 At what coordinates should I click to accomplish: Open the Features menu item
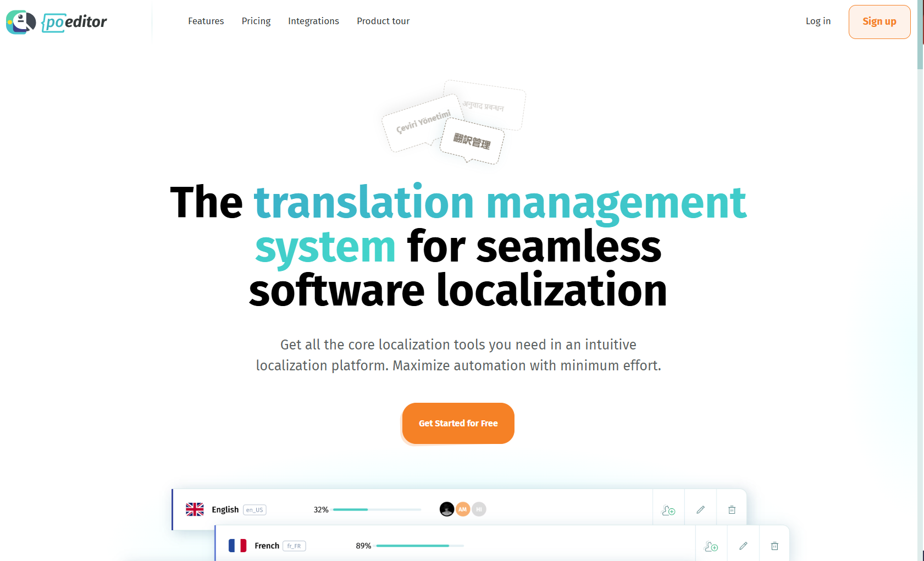point(206,21)
